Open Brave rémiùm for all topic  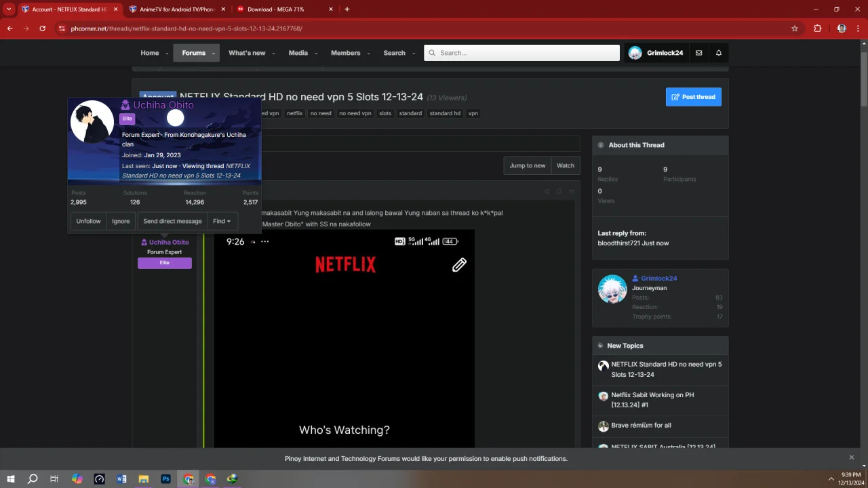(641, 425)
